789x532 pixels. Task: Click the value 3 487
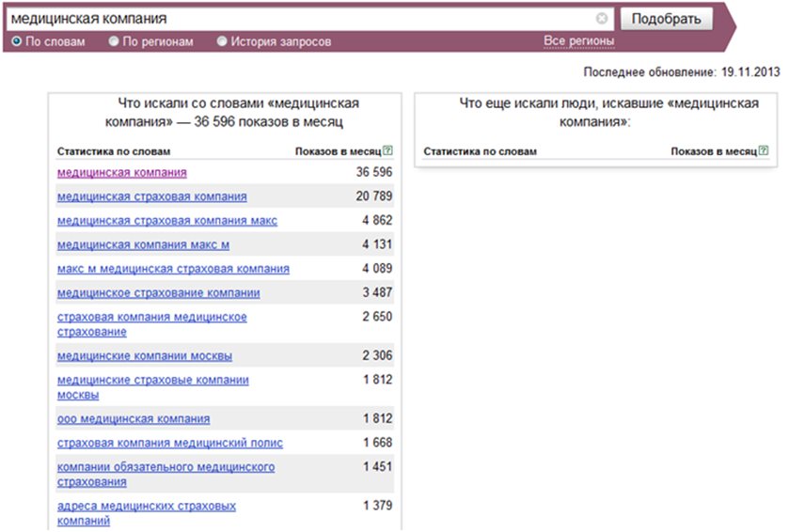377,292
